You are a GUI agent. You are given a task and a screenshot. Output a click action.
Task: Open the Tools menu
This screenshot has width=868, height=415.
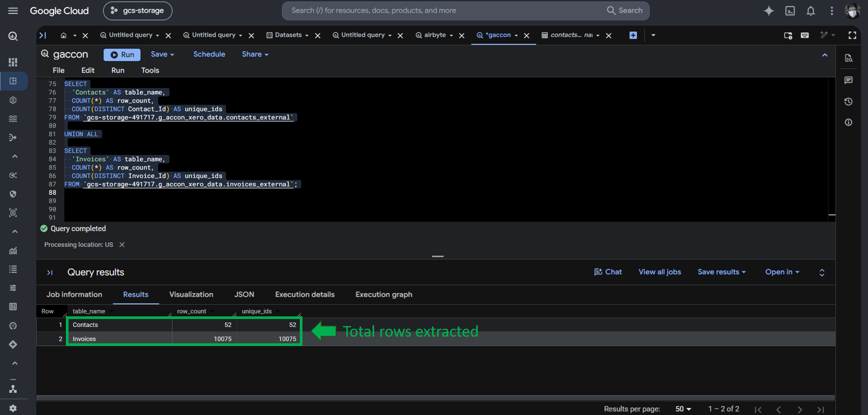(x=150, y=70)
